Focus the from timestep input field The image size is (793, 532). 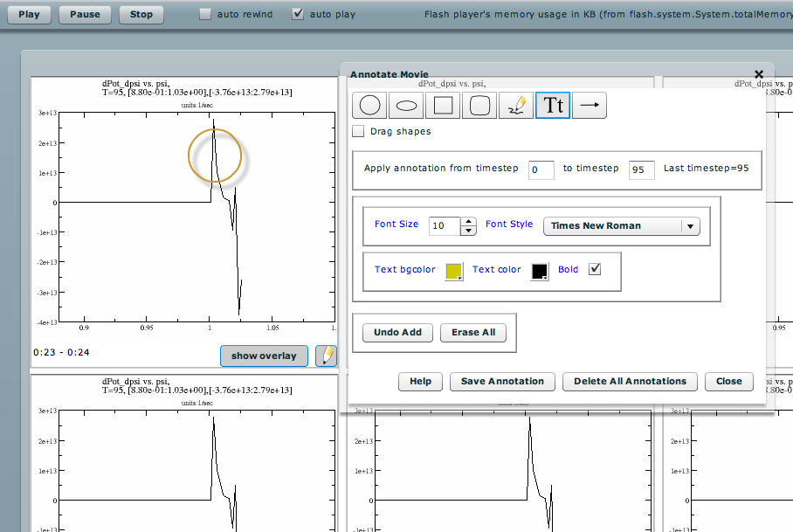(x=541, y=170)
